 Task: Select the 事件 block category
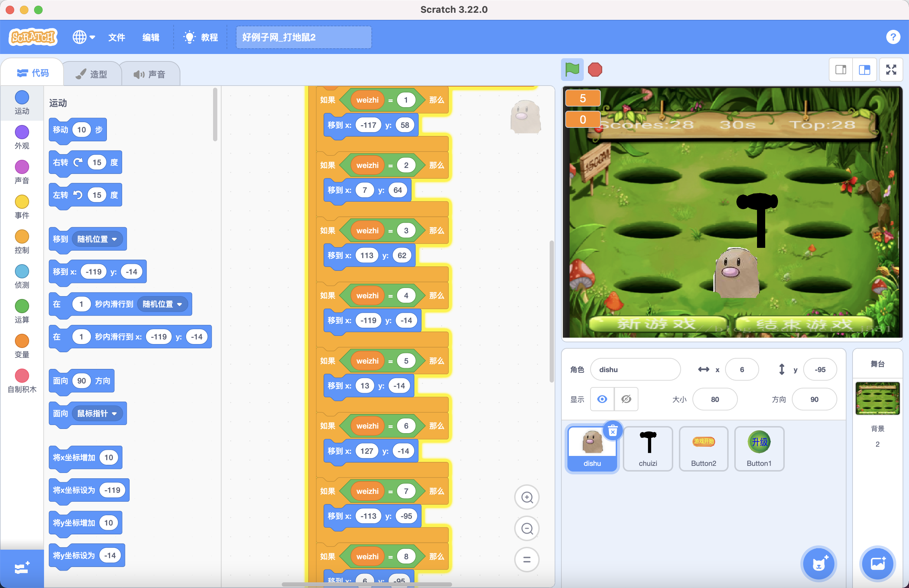click(22, 207)
